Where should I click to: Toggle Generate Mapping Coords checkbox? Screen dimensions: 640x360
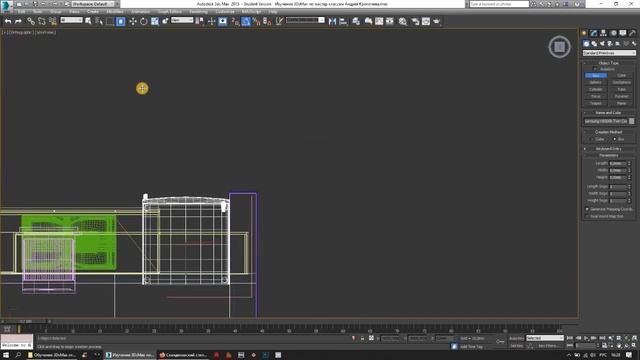pos(587,209)
